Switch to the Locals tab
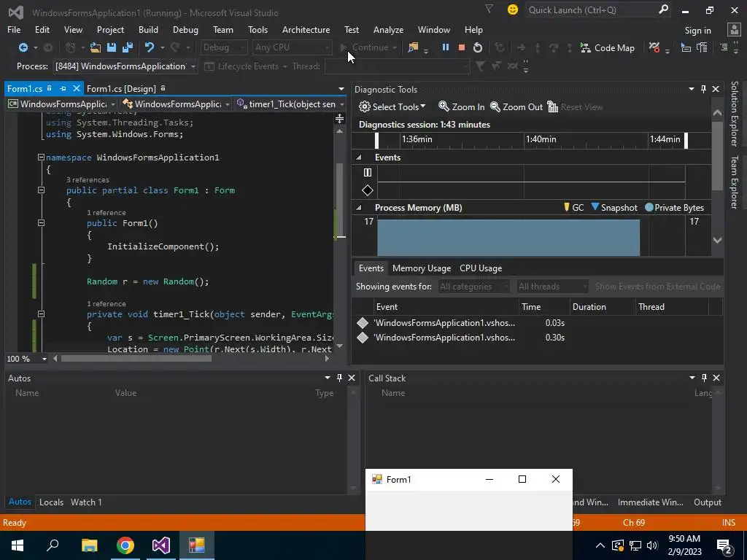747x560 pixels. [51, 502]
